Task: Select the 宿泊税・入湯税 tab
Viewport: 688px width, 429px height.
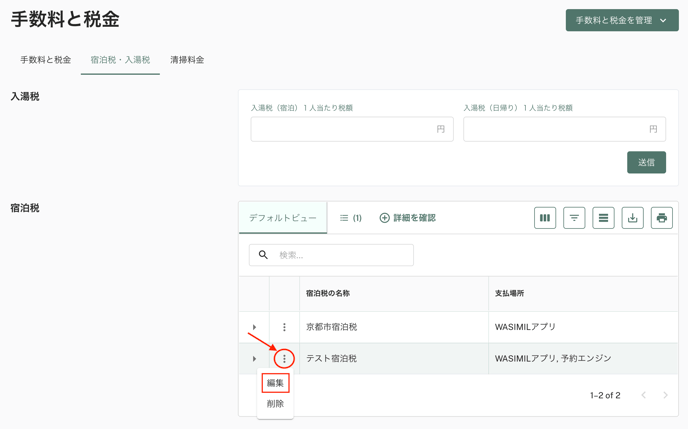Action: (120, 60)
